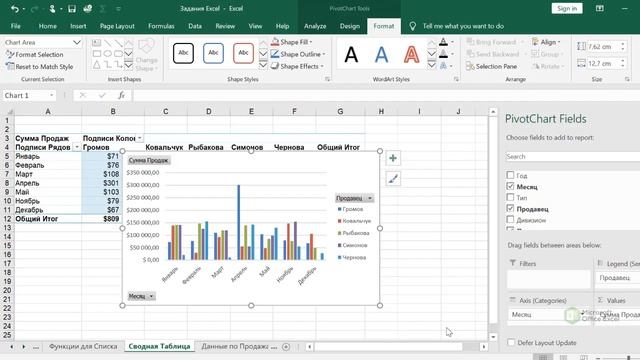Click the Sign in button
Screen dimensions: 640x360
pos(567,9)
